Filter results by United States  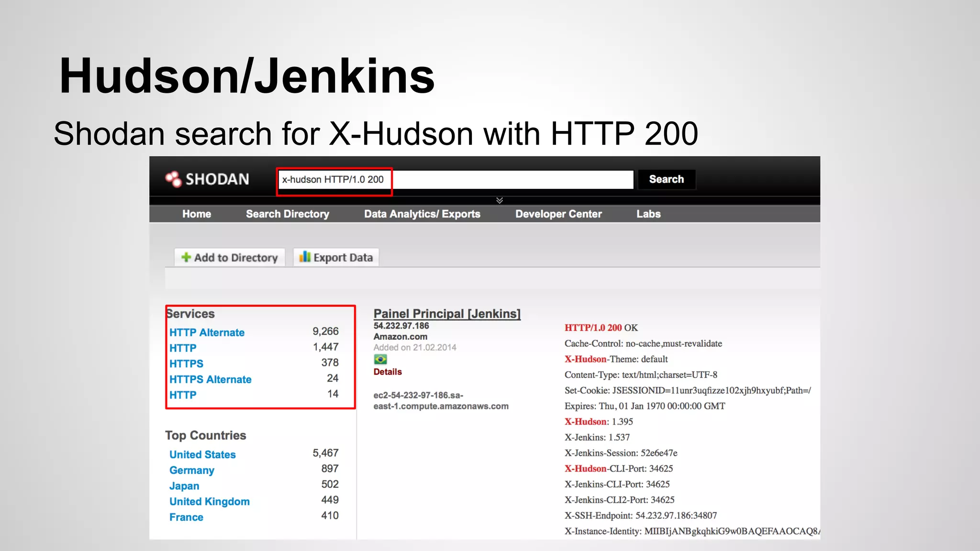click(x=202, y=454)
